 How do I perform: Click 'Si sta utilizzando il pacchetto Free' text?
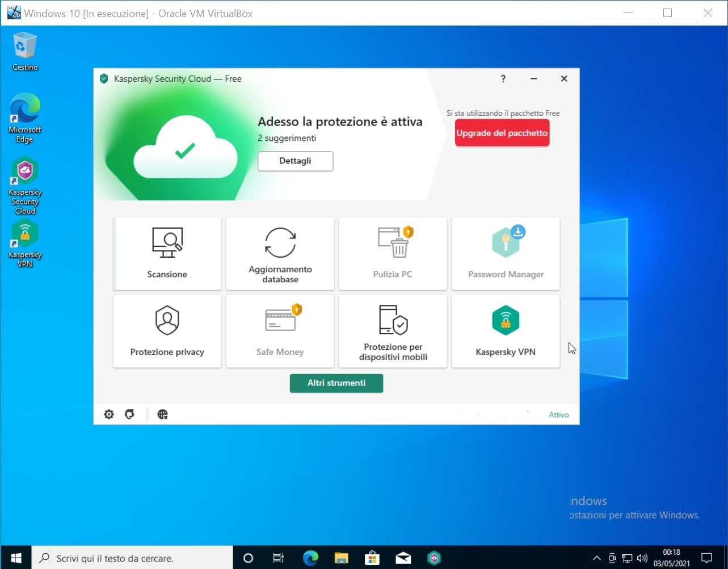[x=503, y=113]
